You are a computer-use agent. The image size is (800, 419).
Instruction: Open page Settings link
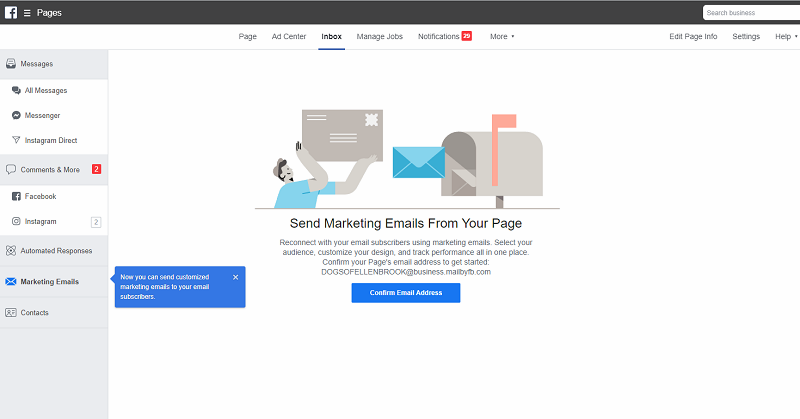[x=746, y=37]
